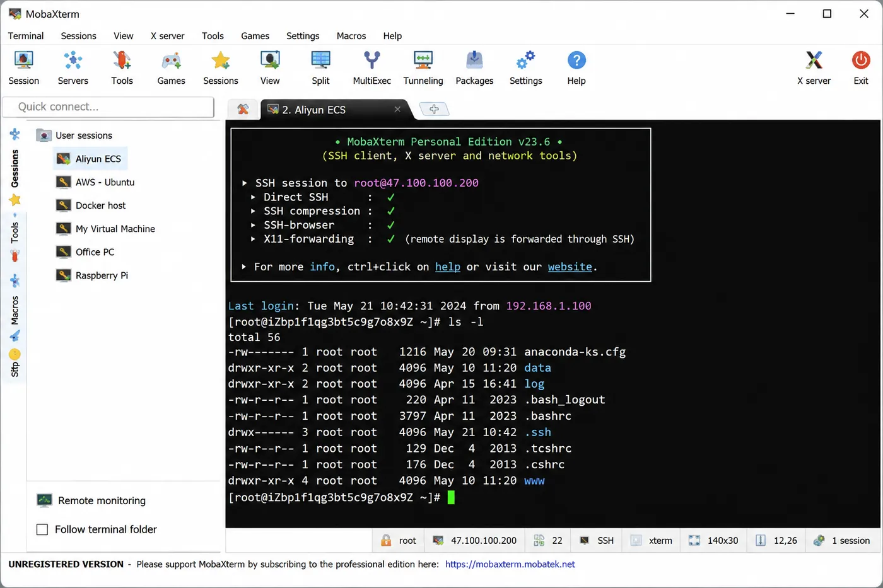Image resolution: width=883 pixels, height=588 pixels.
Task: Click the Quick connect input field
Action: coord(108,107)
